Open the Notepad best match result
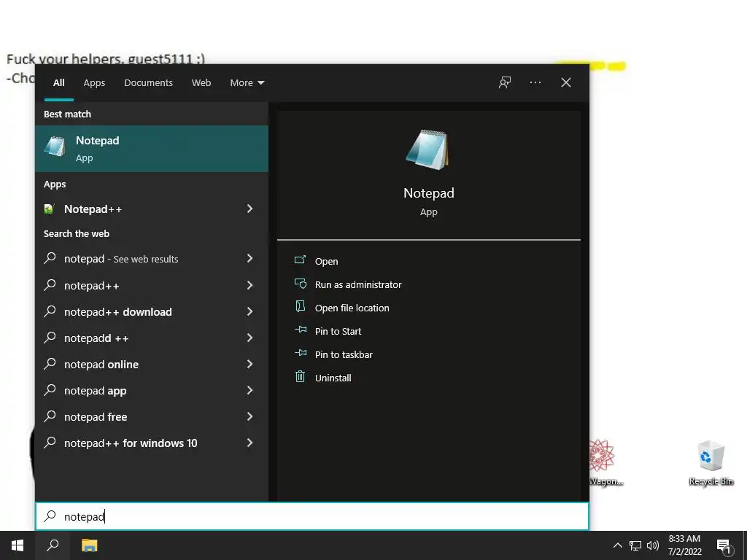This screenshot has height=560, width=747. click(152, 149)
